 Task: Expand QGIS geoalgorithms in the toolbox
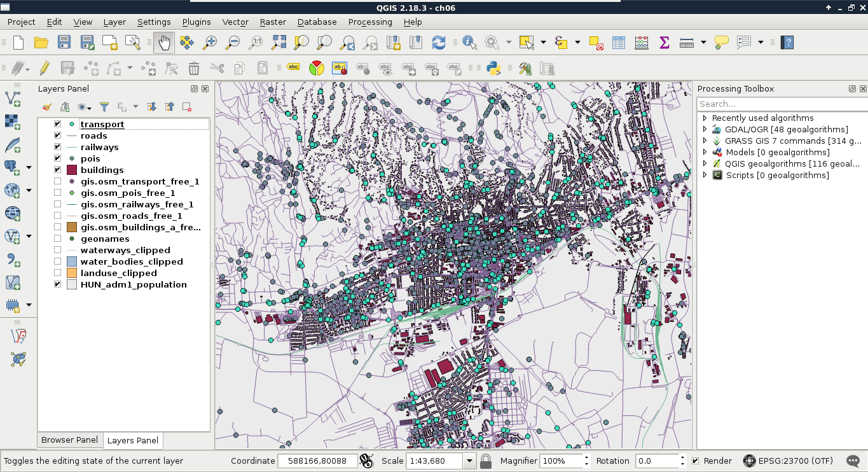[x=705, y=163]
